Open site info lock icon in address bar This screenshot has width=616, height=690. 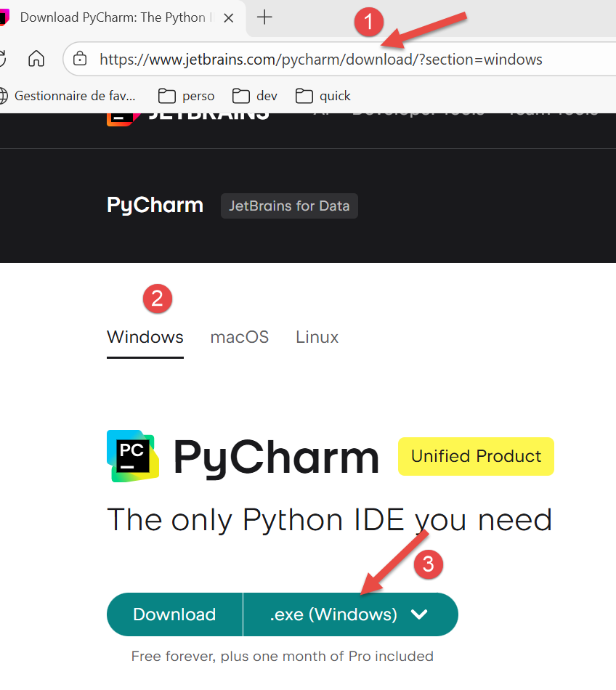pos(81,59)
